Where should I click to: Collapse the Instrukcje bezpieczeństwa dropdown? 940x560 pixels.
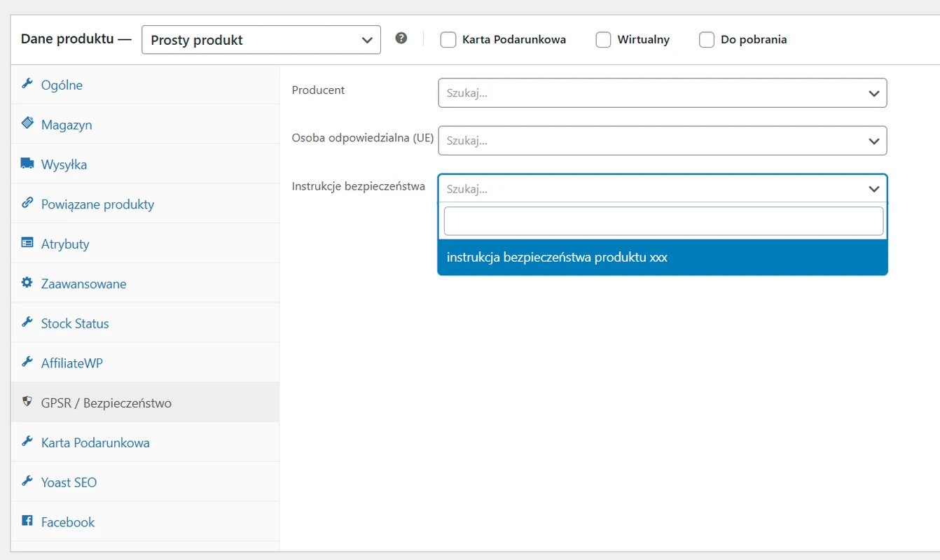(x=873, y=189)
